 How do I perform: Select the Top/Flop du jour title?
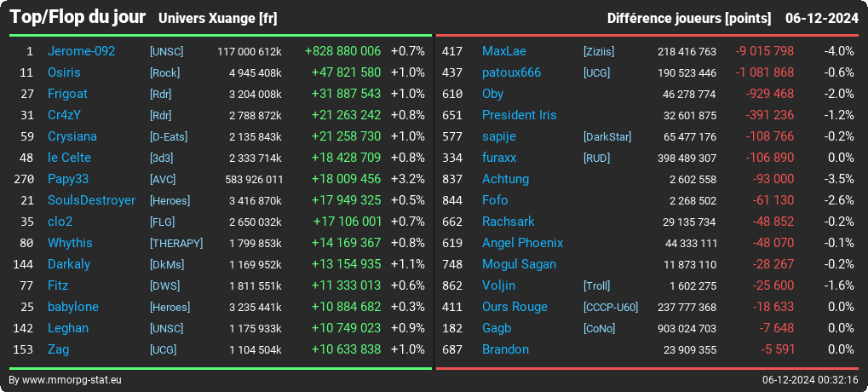78,18
